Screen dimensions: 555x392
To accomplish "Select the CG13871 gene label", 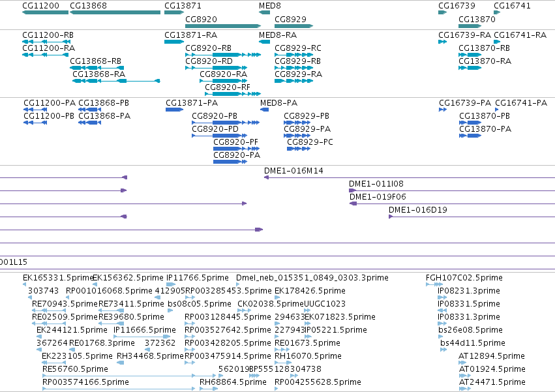I will tap(183, 6).
